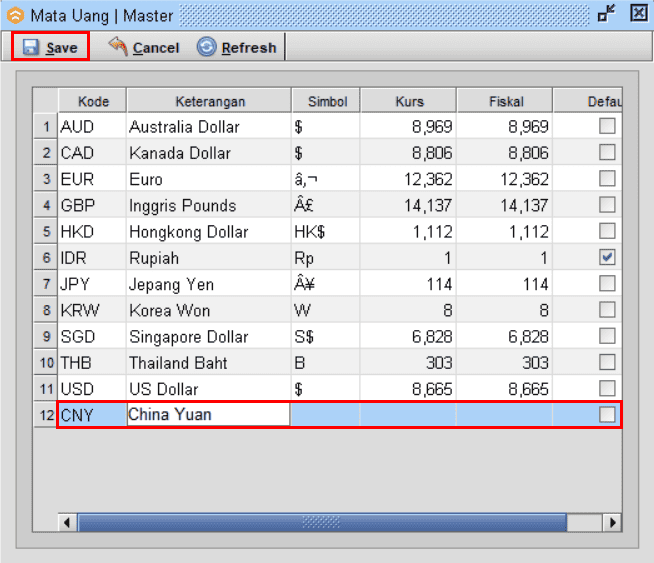Viewport: 654px width, 563px height.
Task: Click Kurs value 12,362 for EUR
Action: coord(408,178)
